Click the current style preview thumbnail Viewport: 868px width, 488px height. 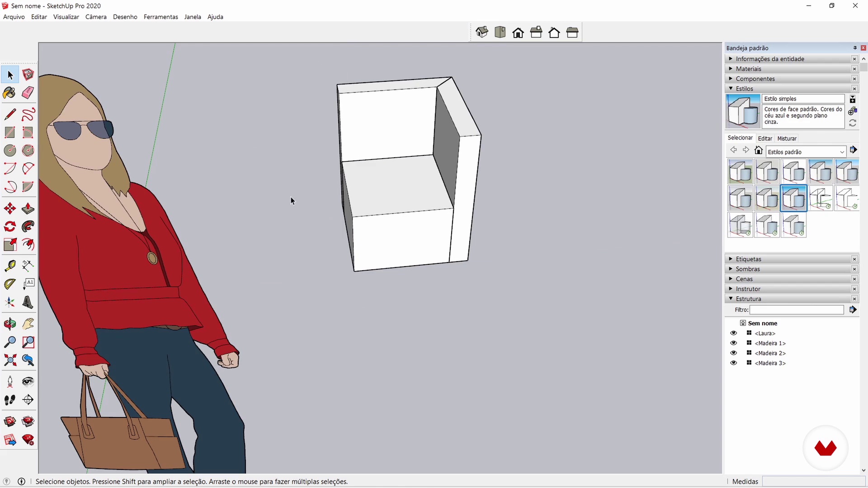click(x=743, y=111)
